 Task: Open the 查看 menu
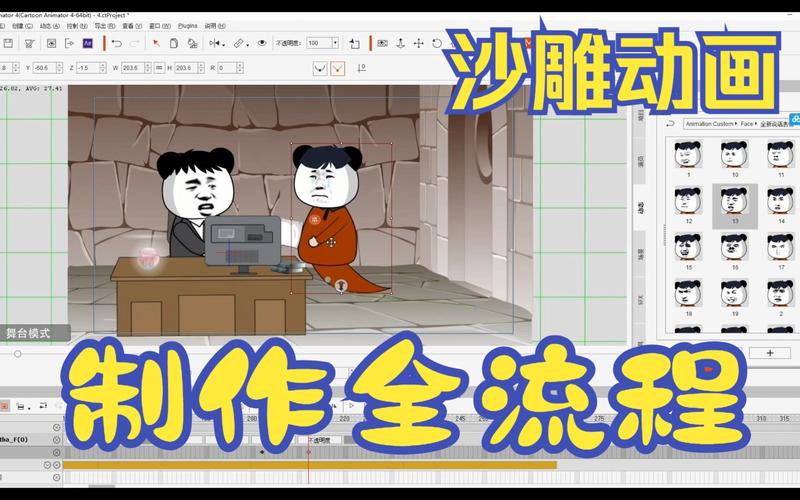[x=132, y=26]
